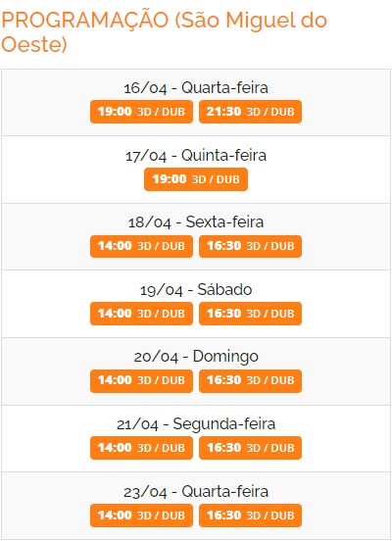Viewport: 392px width, 541px height.
Task: Click the 16/04 - Quarta-feira date label
Action: (196, 87)
